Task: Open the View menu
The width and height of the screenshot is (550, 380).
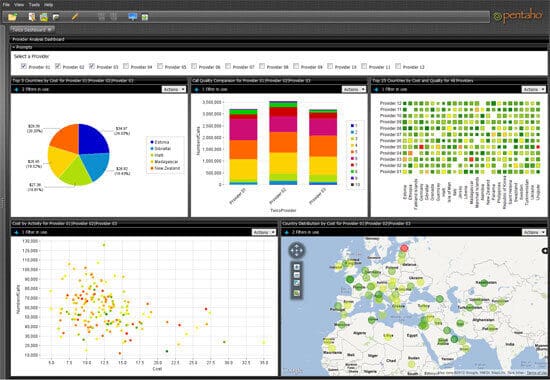Action: pyautogui.click(x=19, y=5)
